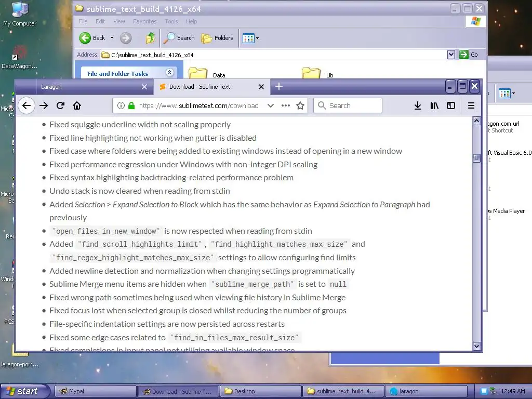532x399 pixels.
Task: Go forward in the browser
Action: click(x=44, y=105)
